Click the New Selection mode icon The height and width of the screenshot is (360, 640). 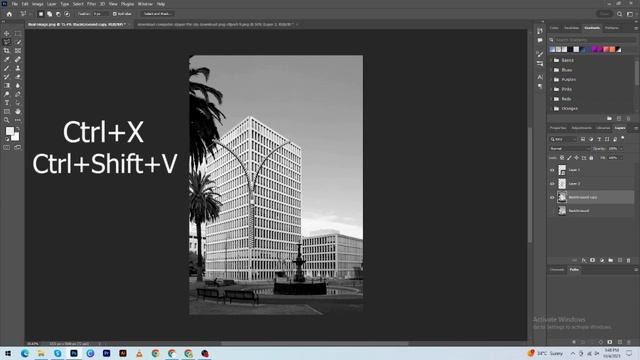[x=41, y=14]
